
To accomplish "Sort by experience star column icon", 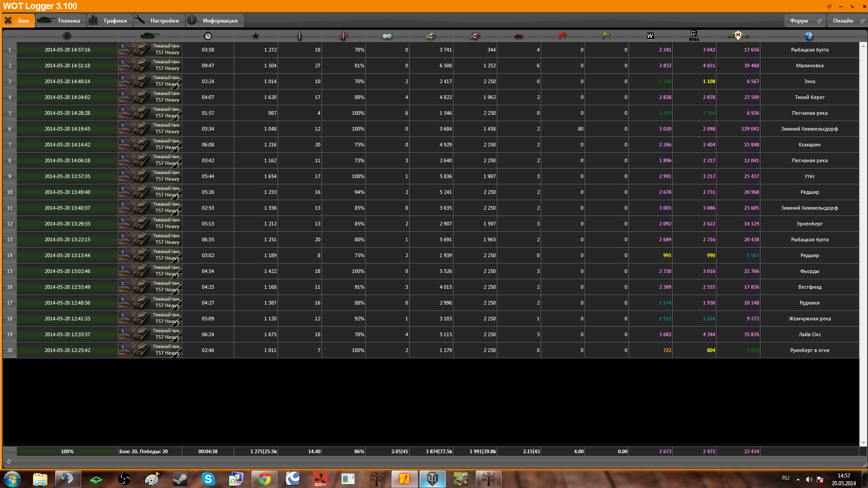I will pyautogui.click(x=255, y=36).
